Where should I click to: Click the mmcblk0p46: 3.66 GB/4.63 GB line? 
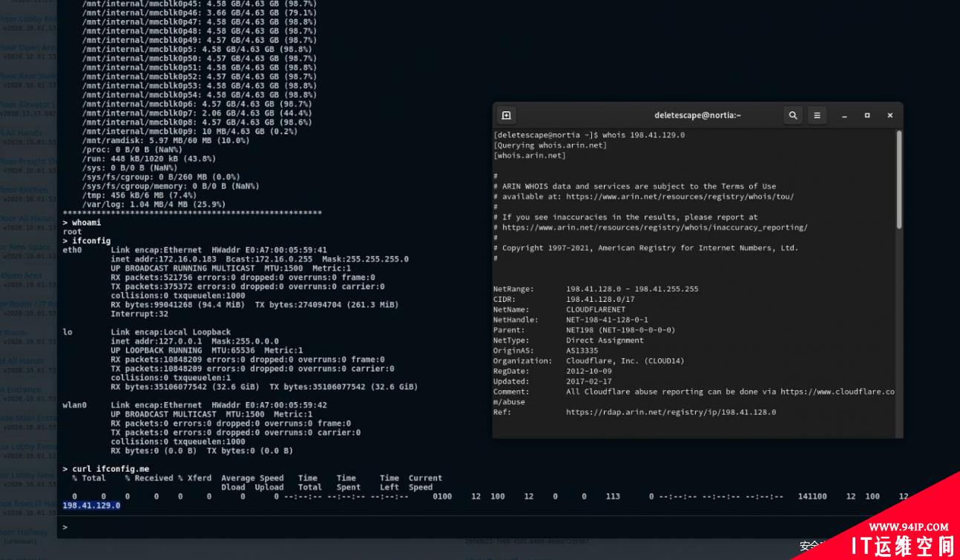coord(200,13)
